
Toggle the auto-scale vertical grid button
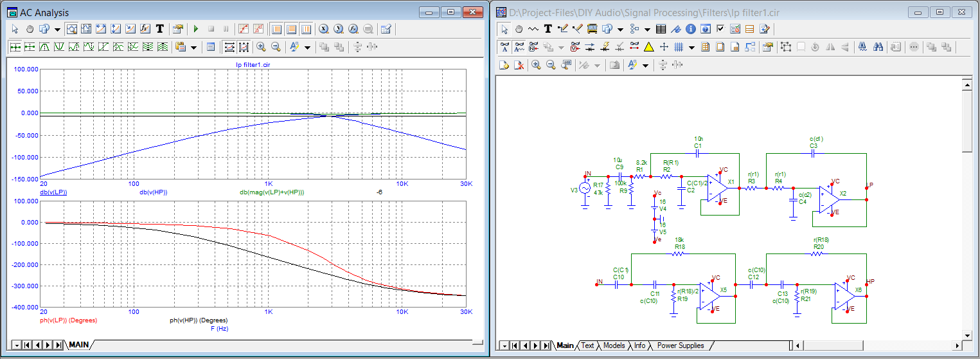(245, 47)
